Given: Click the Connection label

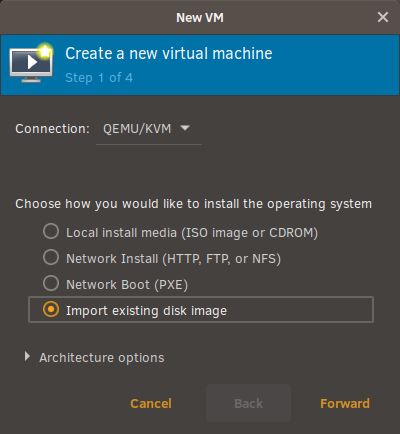Looking at the screenshot, I should pos(52,129).
